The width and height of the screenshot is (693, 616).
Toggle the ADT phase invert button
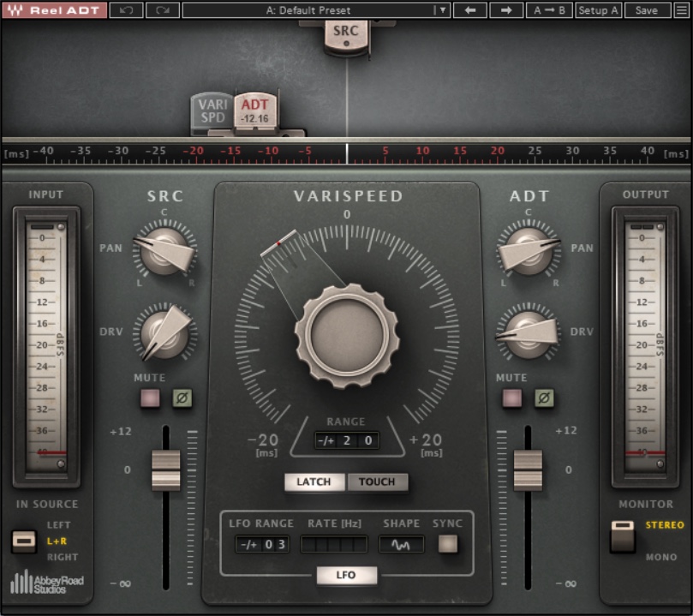544,398
